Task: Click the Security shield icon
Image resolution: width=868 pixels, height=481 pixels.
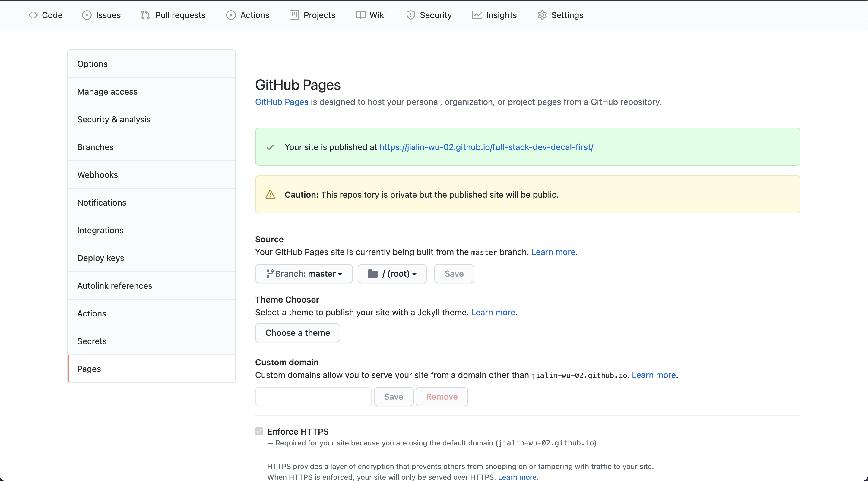Action: pos(410,15)
